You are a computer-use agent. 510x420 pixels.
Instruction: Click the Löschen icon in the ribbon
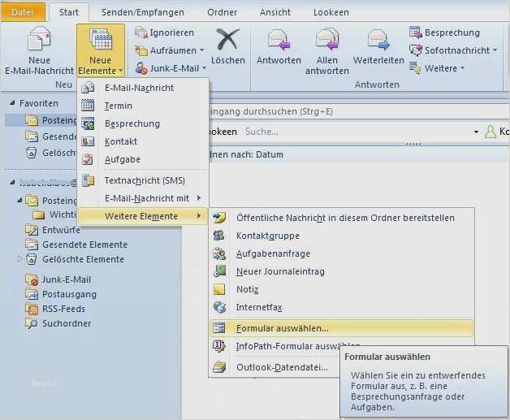click(227, 41)
